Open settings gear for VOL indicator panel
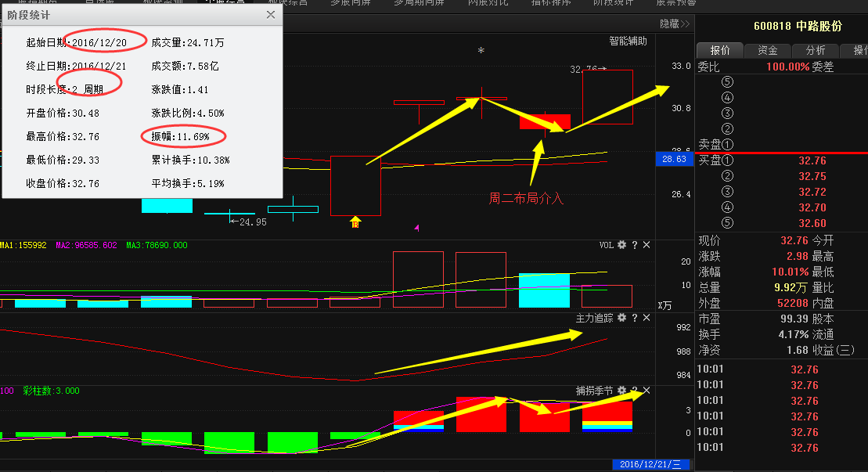This screenshot has width=868, height=472. [x=621, y=245]
